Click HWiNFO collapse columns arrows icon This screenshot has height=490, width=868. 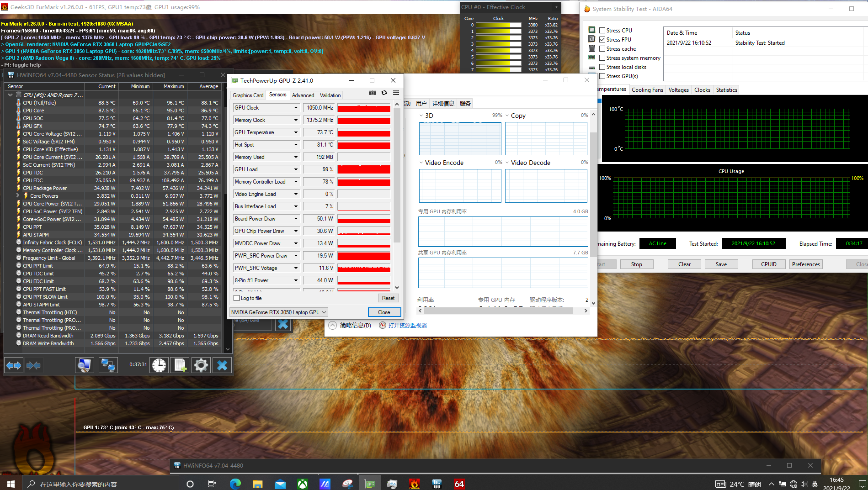(33, 365)
